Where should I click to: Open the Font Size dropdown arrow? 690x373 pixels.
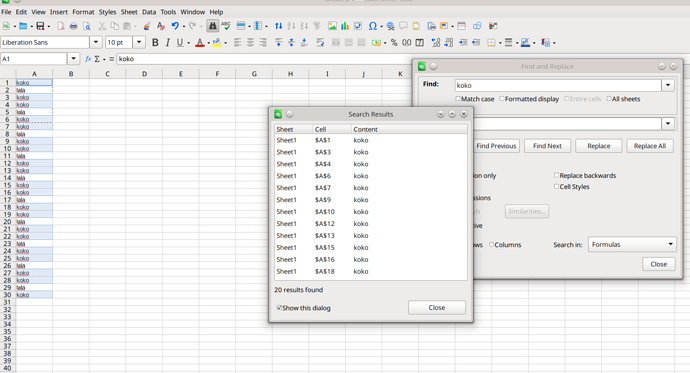point(139,42)
